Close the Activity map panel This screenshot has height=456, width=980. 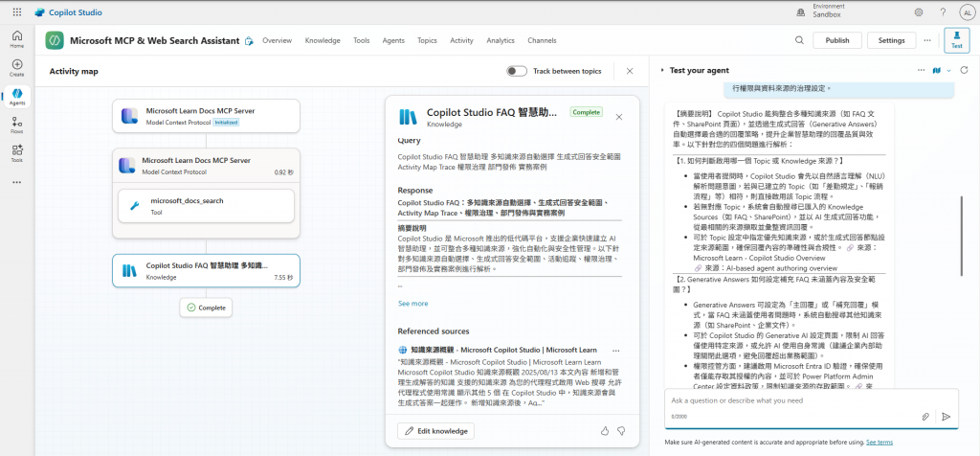[630, 71]
